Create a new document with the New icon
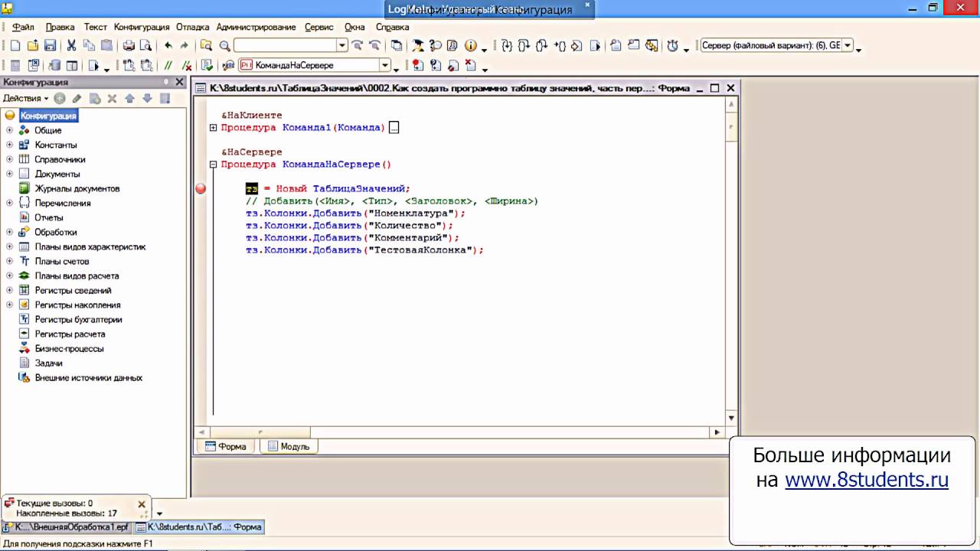Screen dimensions: 980x551 pos(15,46)
